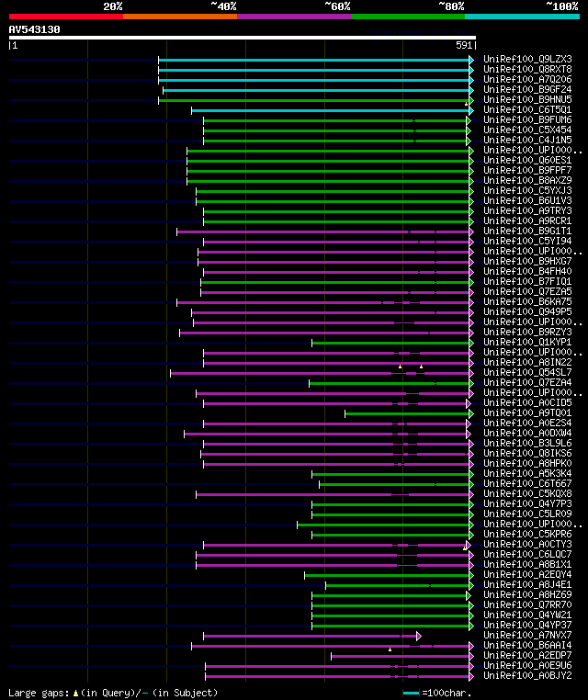Click the UniRef100_A8J4E1 hit name
The width and height of the screenshot is (588, 700).
pyautogui.click(x=527, y=584)
